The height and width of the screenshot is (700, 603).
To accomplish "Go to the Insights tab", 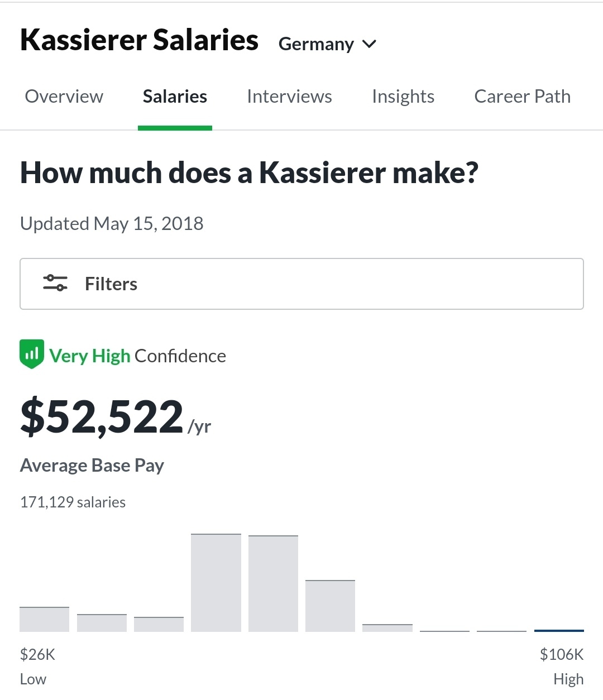I will coord(403,97).
